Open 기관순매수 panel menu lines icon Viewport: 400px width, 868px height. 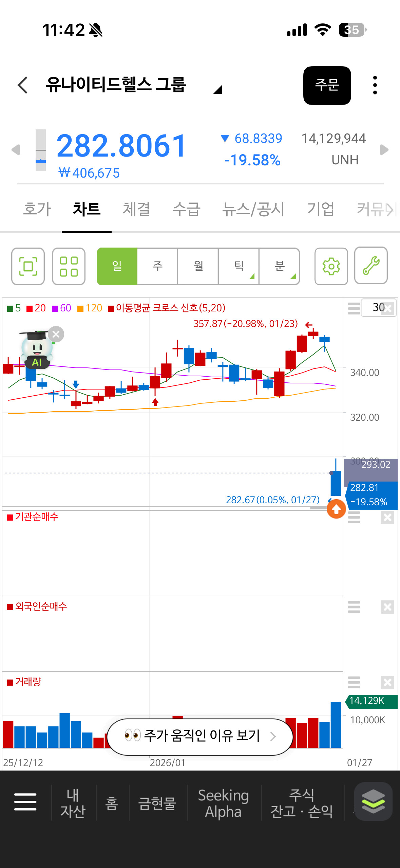coord(354,518)
